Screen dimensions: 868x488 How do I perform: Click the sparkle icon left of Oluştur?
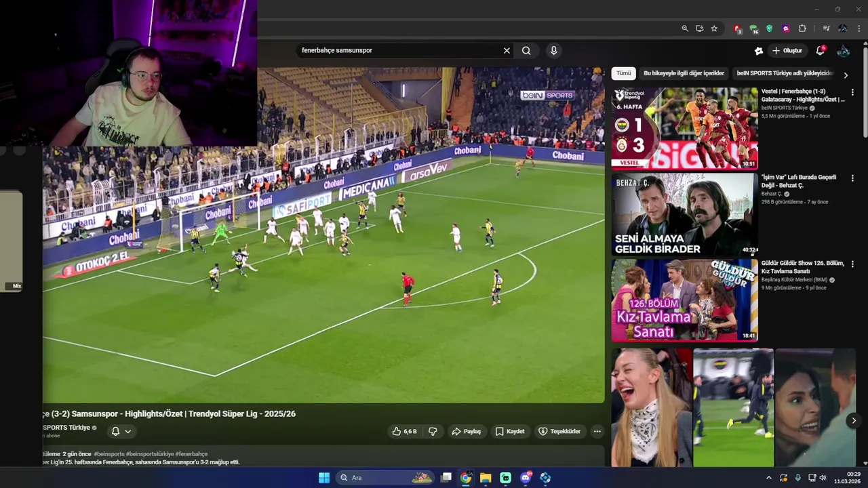[x=758, y=51]
